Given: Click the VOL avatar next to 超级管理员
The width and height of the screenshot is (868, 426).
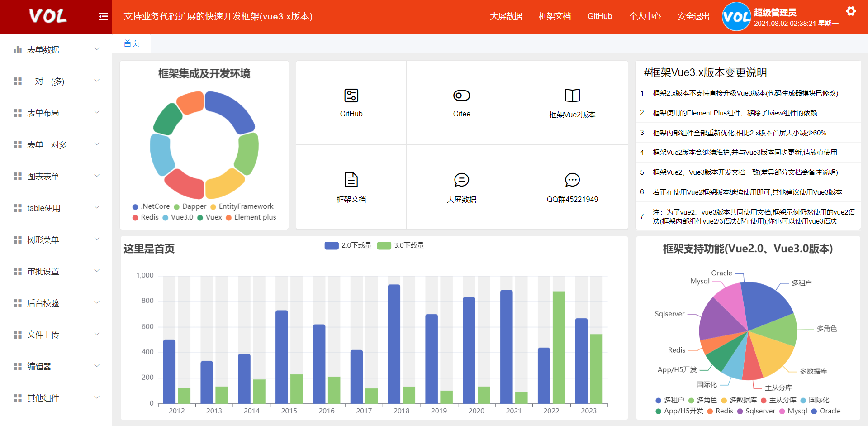Looking at the screenshot, I should tap(736, 16).
